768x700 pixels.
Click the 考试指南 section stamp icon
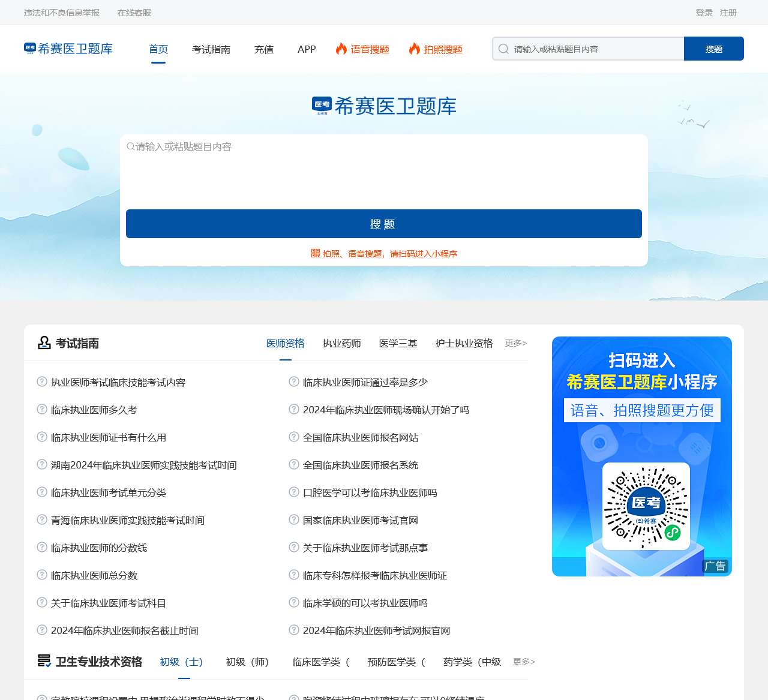[44, 343]
